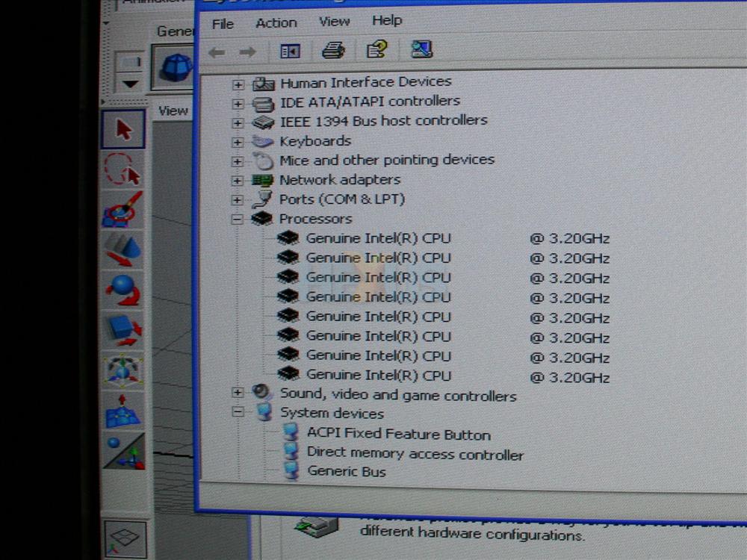Open the Help menu
This screenshot has height=560, width=747.
pyautogui.click(x=387, y=20)
